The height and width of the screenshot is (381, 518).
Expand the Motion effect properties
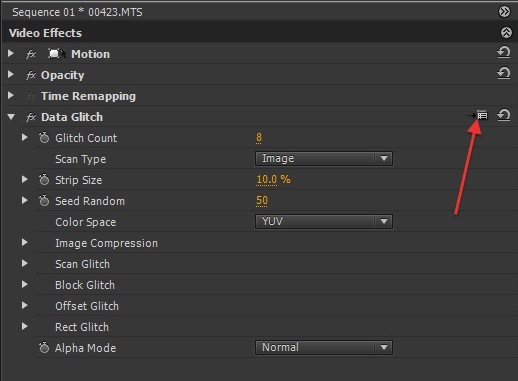tap(11, 53)
